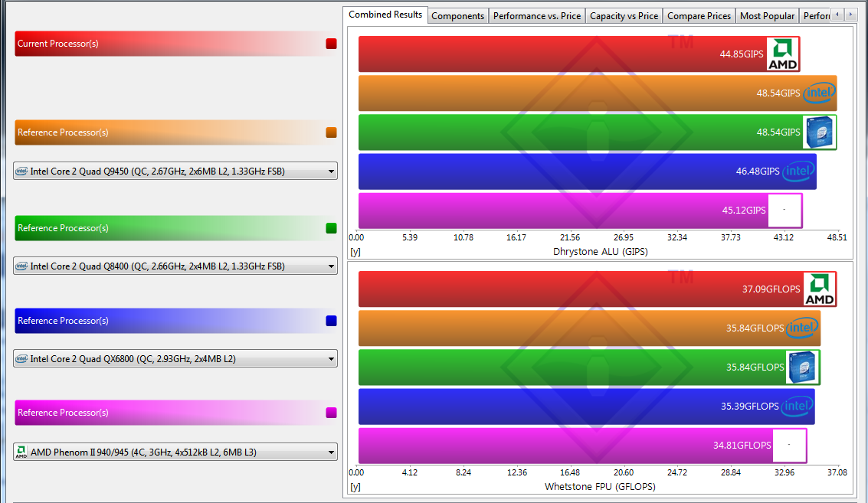The width and height of the screenshot is (868, 503).
Task: Click the Intel box image on green Dhrystone bar
Action: pos(818,132)
